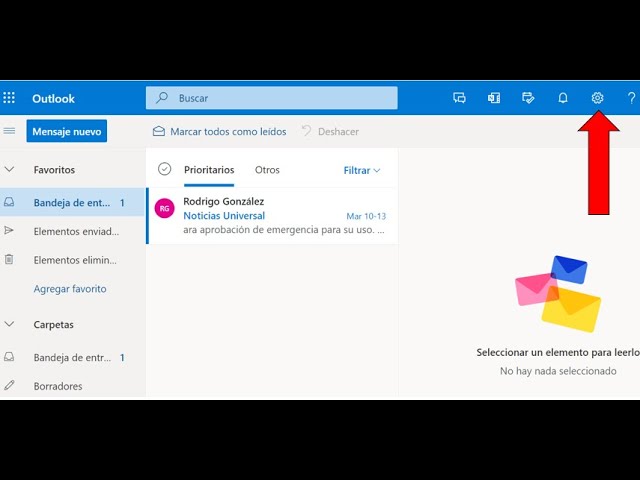Click the Deshacer undo button
Image resolution: width=640 pixels, height=480 pixels.
point(331,131)
